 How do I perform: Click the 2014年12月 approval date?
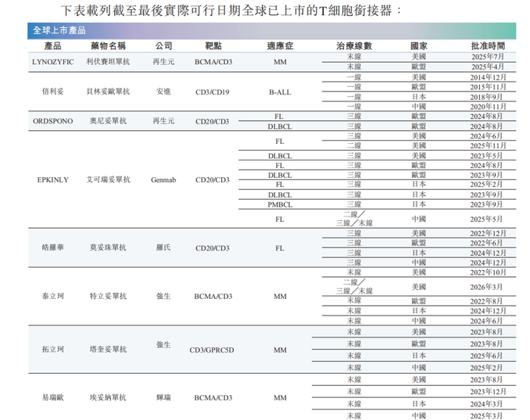point(488,77)
